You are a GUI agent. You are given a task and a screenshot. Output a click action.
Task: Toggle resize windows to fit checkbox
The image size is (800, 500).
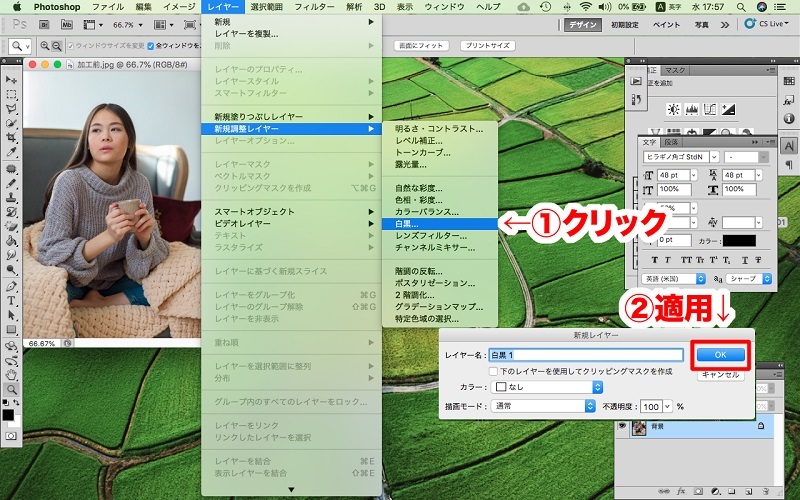[x=70, y=46]
